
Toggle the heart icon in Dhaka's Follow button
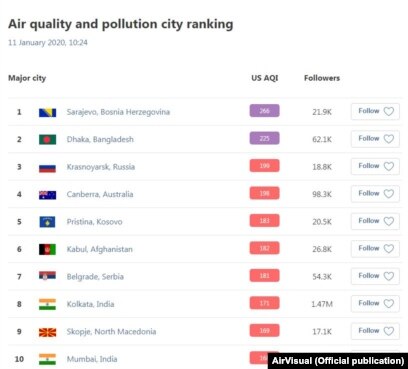click(389, 139)
